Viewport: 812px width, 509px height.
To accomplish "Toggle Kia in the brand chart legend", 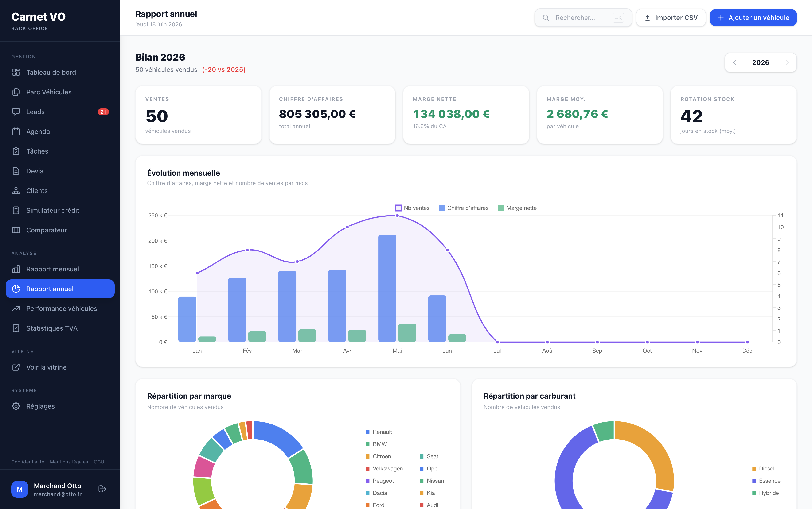I will [x=427, y=493].
